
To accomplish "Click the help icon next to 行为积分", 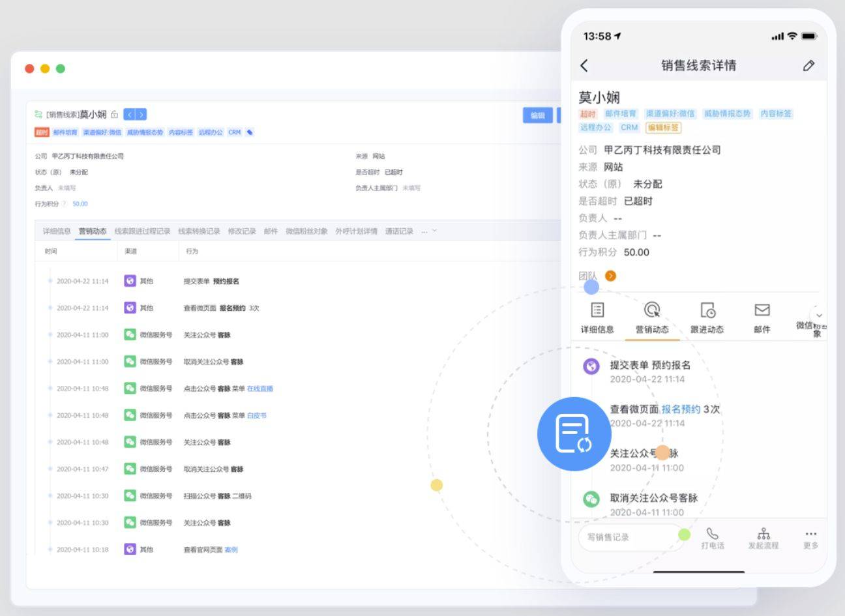I will point(64,204).
